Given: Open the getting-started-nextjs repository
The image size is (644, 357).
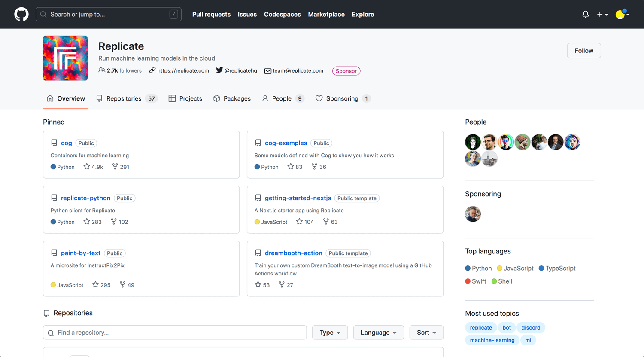Looking at the screenshot, I should 298,198.
